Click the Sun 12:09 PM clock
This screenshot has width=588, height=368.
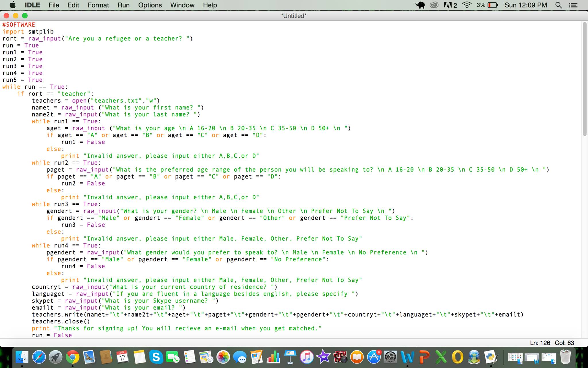coord(526,5)
